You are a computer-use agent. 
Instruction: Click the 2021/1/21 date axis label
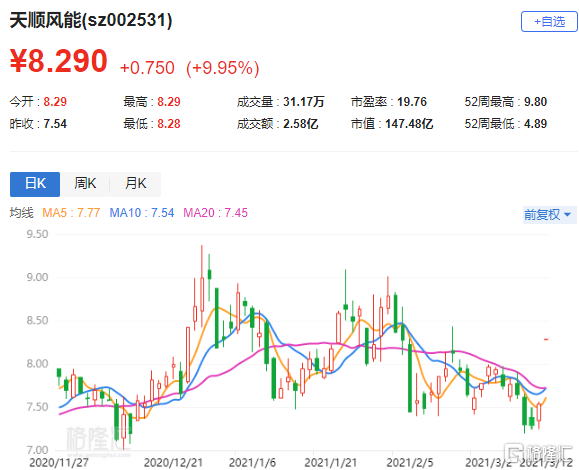(331, 462)
